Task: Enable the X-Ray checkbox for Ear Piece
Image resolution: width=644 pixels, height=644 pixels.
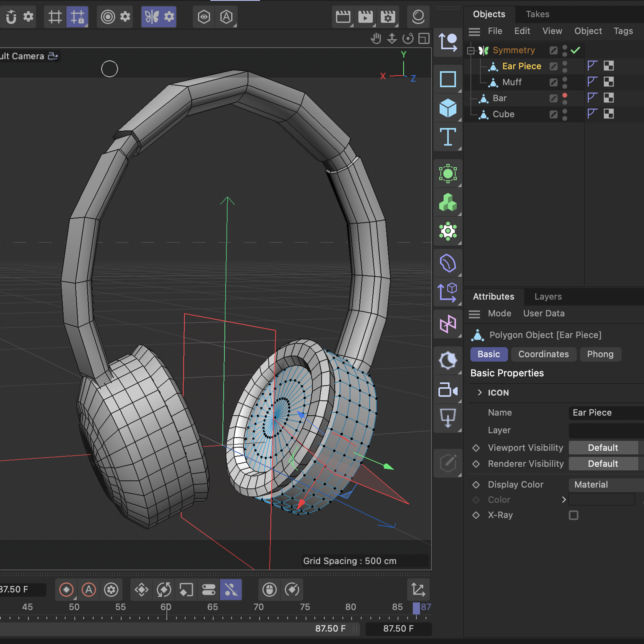Action: point(574,515)
